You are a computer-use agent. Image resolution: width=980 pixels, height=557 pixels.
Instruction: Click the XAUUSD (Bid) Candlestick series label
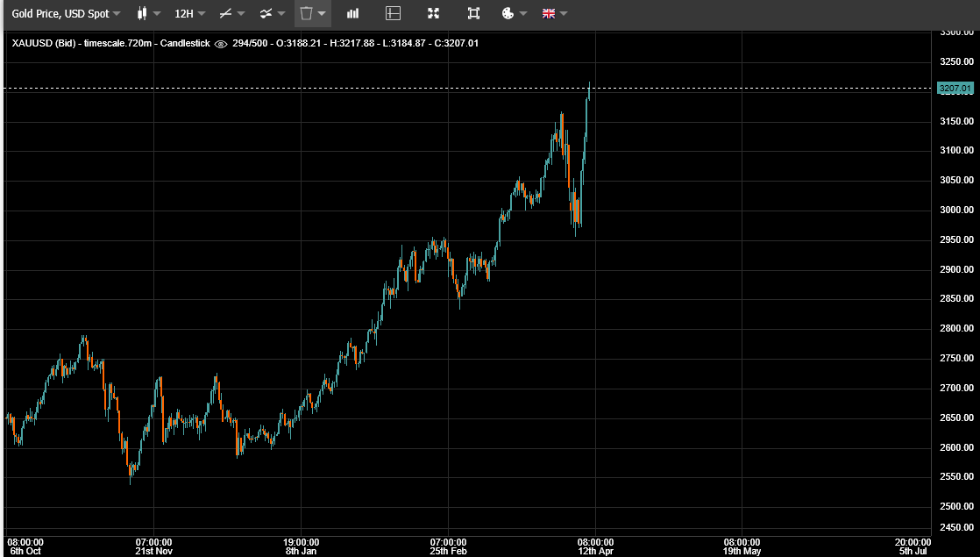pyautogui.click(x=110, y=43)
